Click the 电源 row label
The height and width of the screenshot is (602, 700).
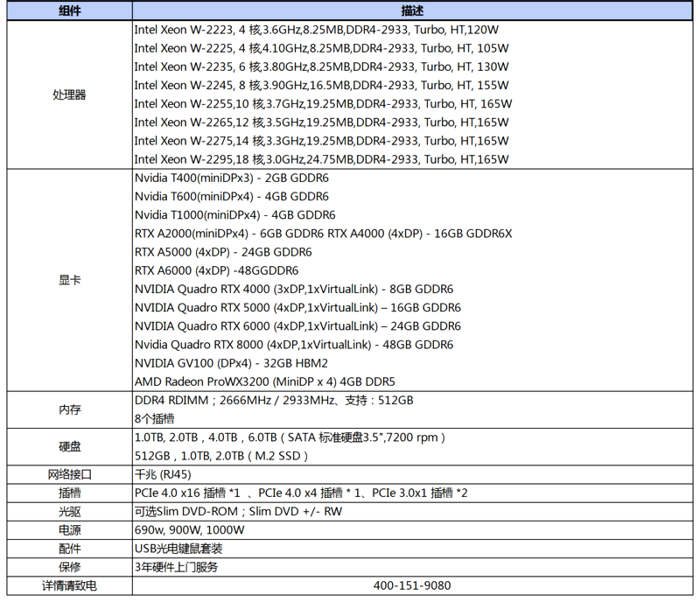coord(70,530)
